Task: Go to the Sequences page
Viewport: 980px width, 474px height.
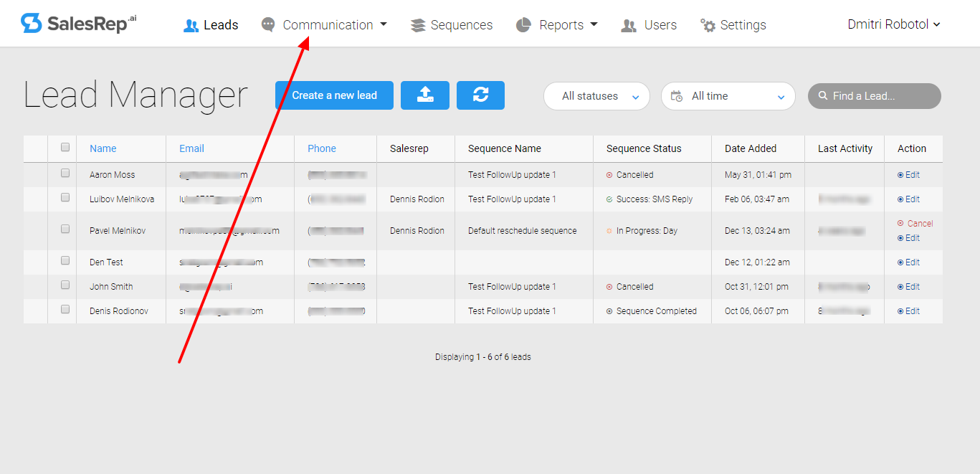Action: [x=452, y=25]
